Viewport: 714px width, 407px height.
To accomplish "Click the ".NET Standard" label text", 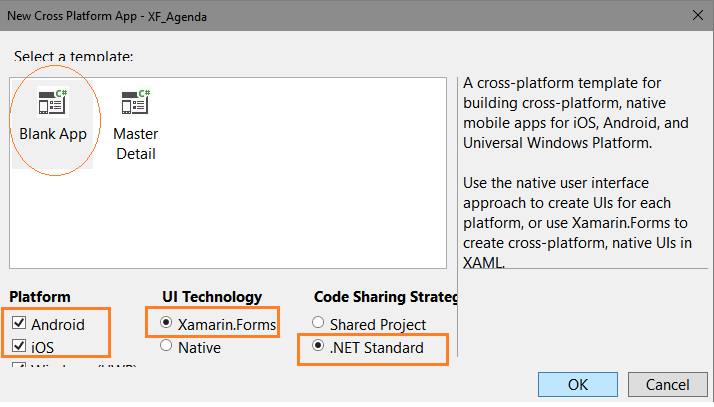I will point(377,348).
